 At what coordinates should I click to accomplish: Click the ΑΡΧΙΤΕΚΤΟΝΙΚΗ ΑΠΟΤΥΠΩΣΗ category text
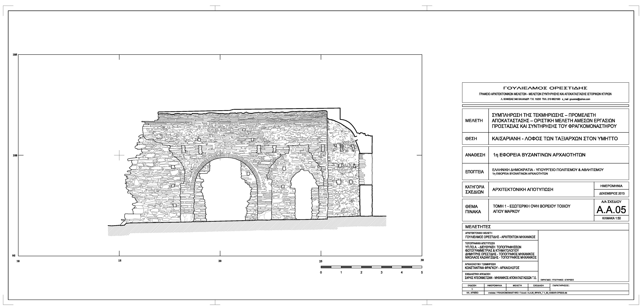tap(523, 189)
